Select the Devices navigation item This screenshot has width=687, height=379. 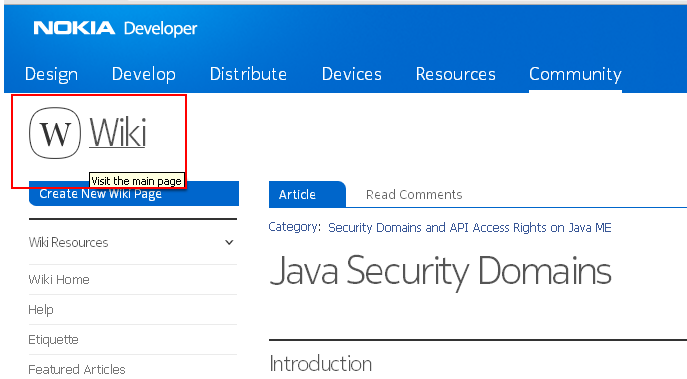pos(351,74)
